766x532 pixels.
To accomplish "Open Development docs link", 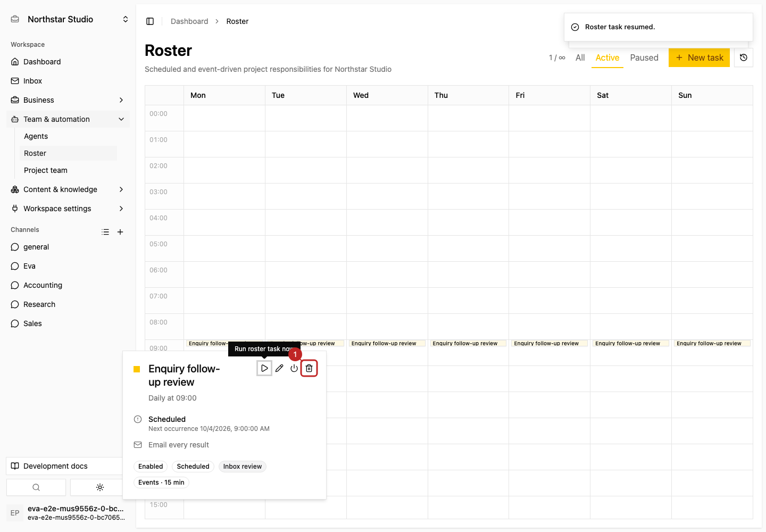I will tap(65, 466).
